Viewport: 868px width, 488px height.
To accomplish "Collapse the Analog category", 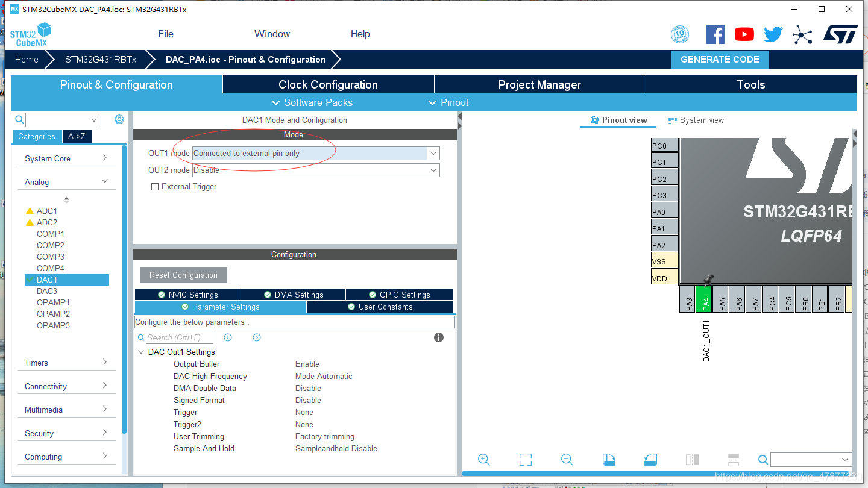I will (x=66, y=182).
